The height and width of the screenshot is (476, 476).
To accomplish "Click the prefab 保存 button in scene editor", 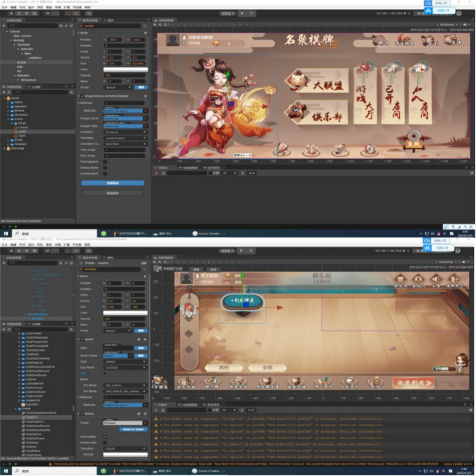I will (x=196, y=270).
